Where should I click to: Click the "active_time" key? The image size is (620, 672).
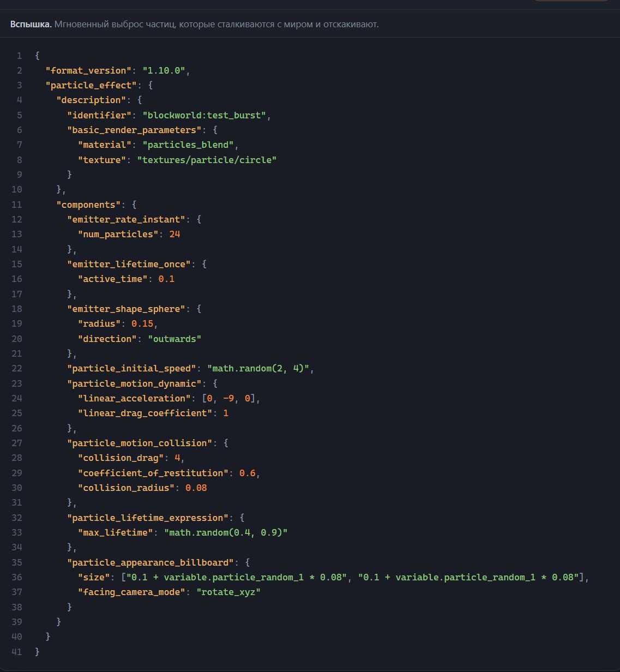(x=112, y=279)
